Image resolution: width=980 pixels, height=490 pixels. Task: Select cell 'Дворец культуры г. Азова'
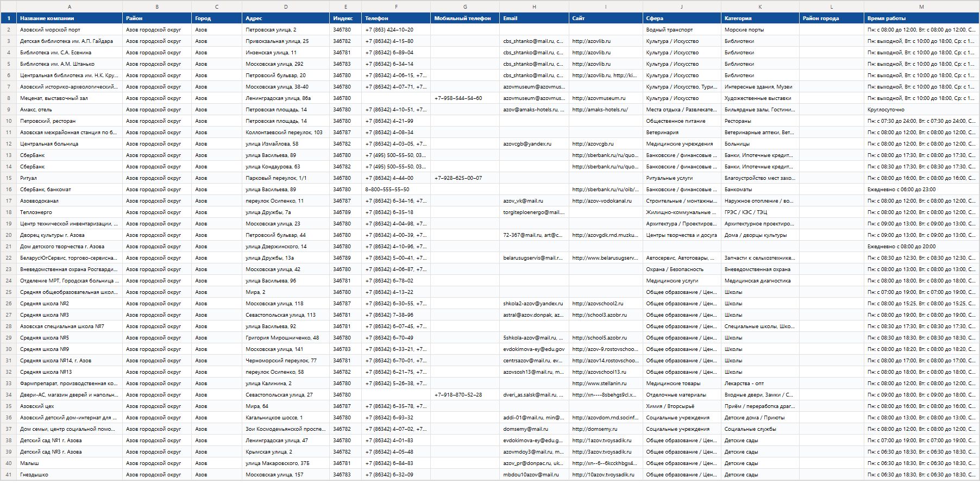coord(70,235)
